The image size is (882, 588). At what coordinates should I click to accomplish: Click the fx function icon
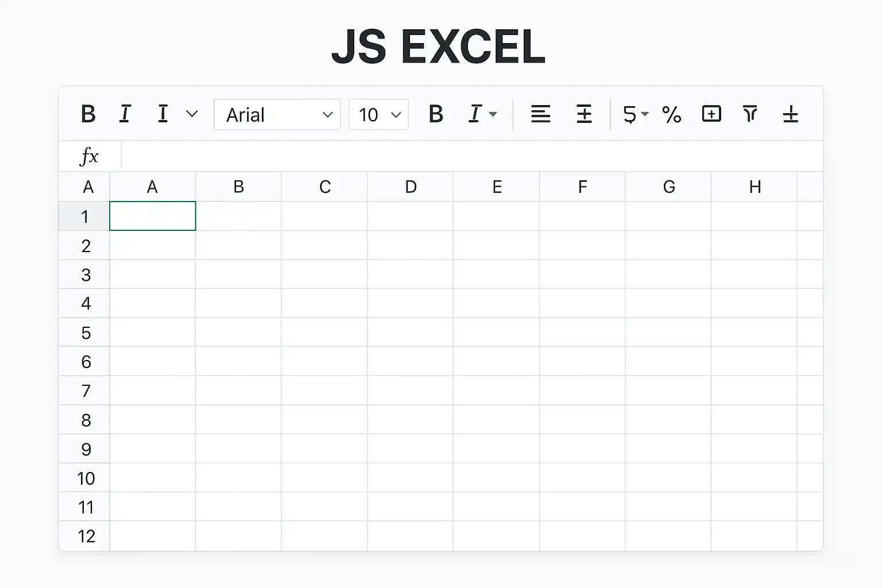click(x=89, y=156)
